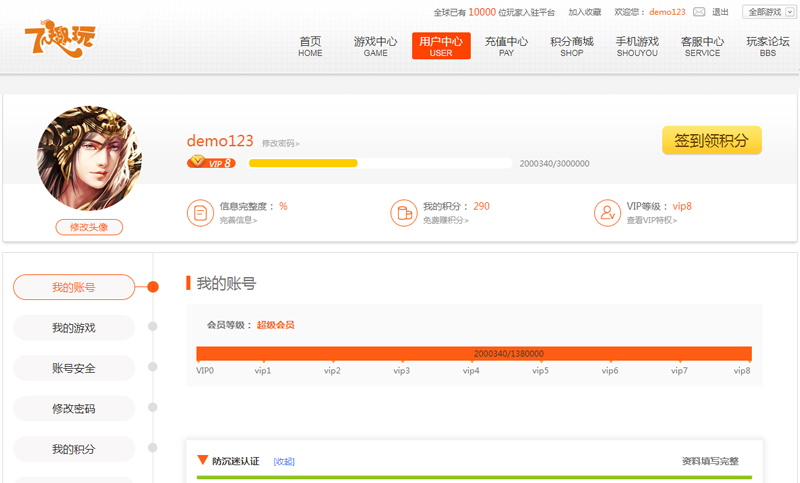
Task: Click the 2000340/3000000 progress text
Action: [555, 164]
